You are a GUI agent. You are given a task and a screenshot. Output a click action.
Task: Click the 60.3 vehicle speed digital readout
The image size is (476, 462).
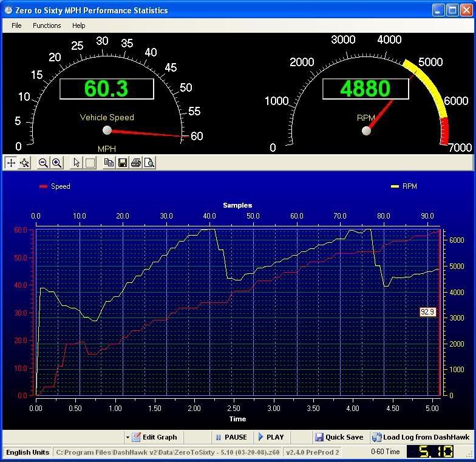click(x=107, y=89)
